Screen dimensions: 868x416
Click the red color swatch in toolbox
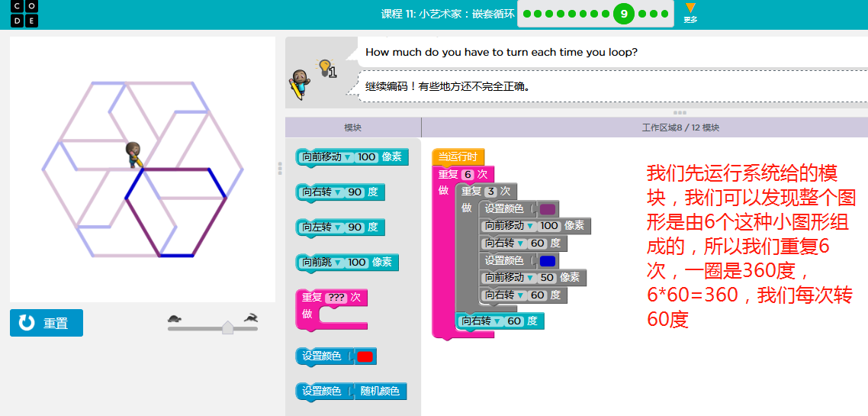[366, 356]
